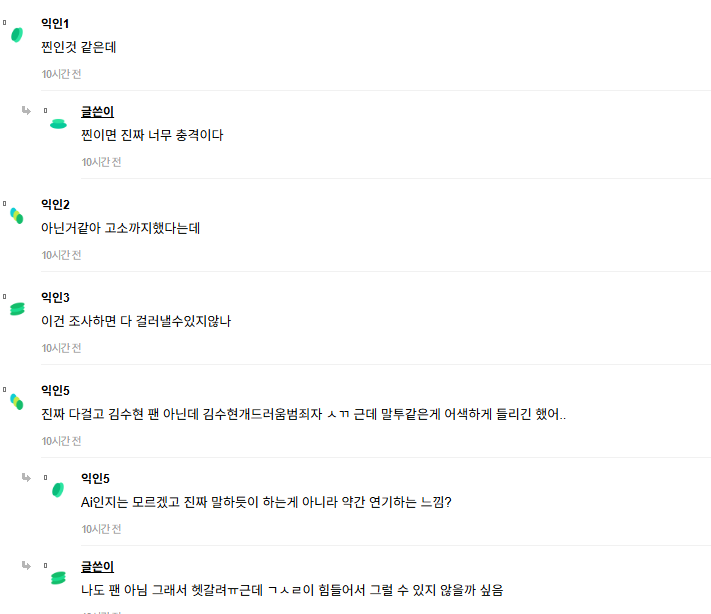The image size is (711, 614).
Task: Click 글쓴이's avatar on the 나도 팬 아님 reply
Action: click(x=58, y=578)
